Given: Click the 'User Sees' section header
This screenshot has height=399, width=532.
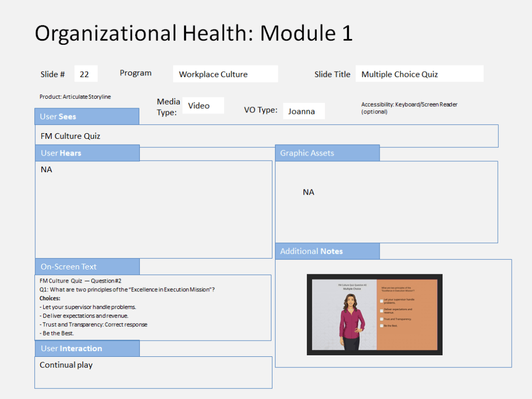Looking at the screenshot, I should [87, 117].
